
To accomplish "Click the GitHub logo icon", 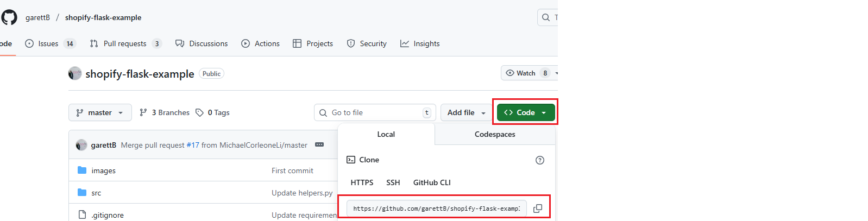I will point(9,17).
